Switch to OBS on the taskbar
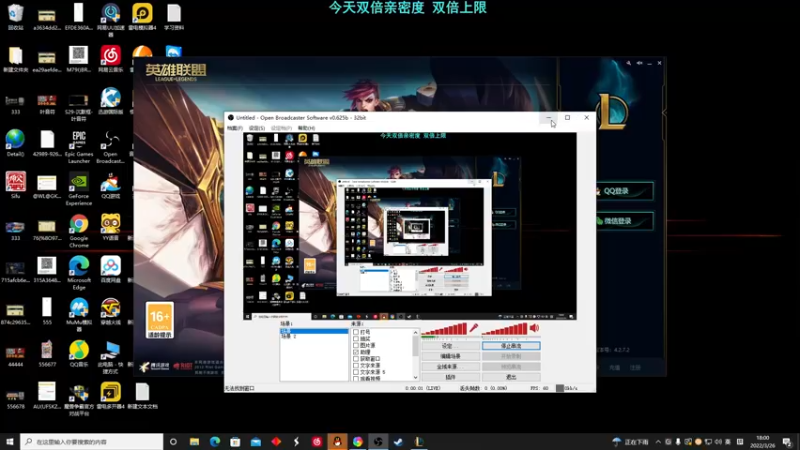This screenshot has height=450, width=800. point(378,442)
